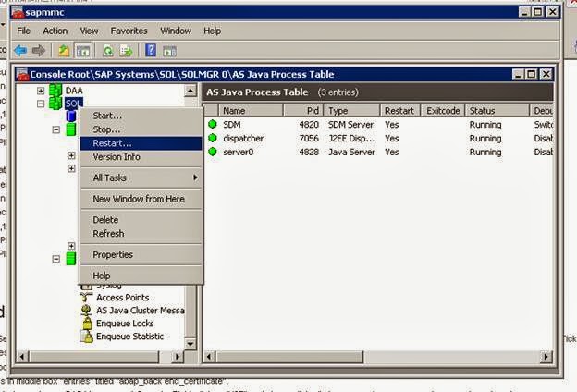577x392 pixels.
Task: Open the Favorites menu
Action: pyautogui.click(x=129, y=31)
